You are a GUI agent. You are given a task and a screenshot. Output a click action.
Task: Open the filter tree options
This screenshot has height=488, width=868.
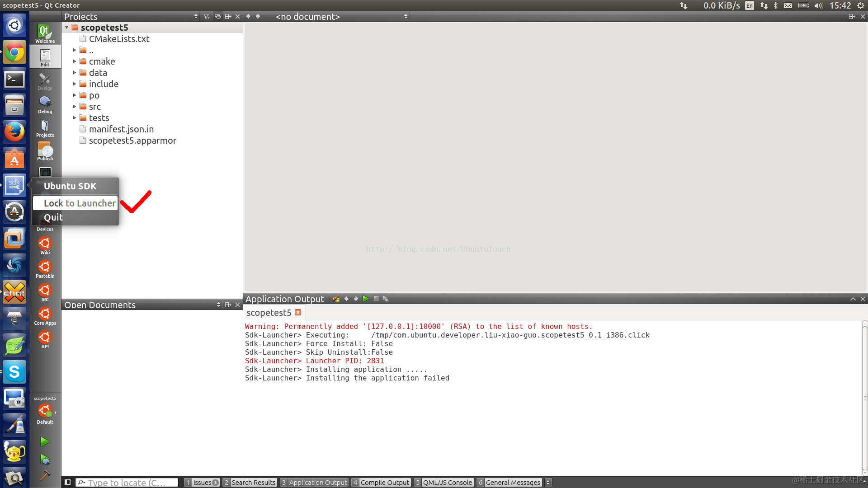point(207,16)
